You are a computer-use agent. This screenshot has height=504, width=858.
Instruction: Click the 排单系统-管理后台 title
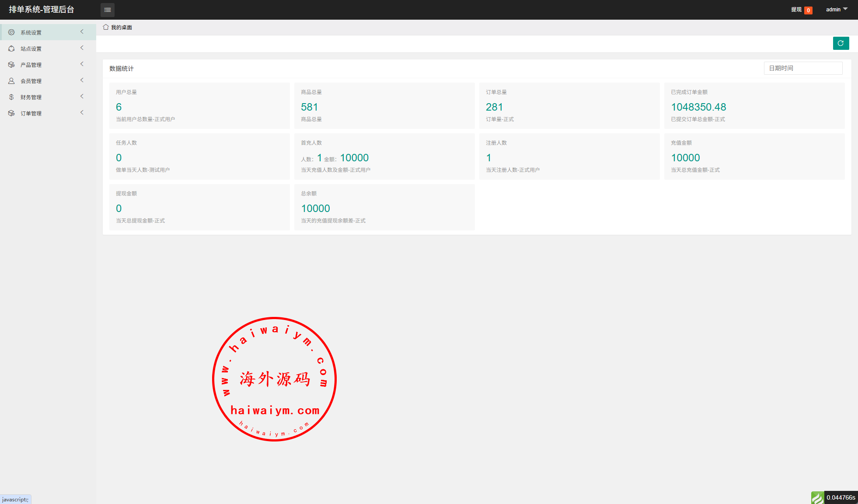tap(42, 10)
